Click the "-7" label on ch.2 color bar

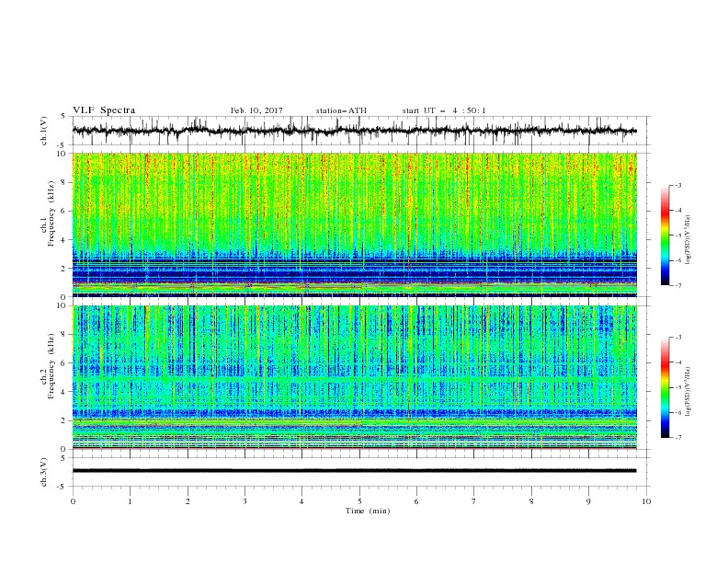(677, 438)
